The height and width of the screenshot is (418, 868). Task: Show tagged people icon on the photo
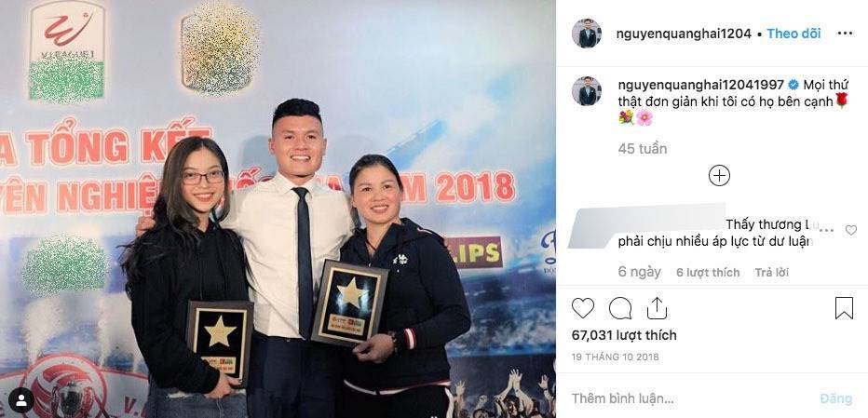coord(21,400)
